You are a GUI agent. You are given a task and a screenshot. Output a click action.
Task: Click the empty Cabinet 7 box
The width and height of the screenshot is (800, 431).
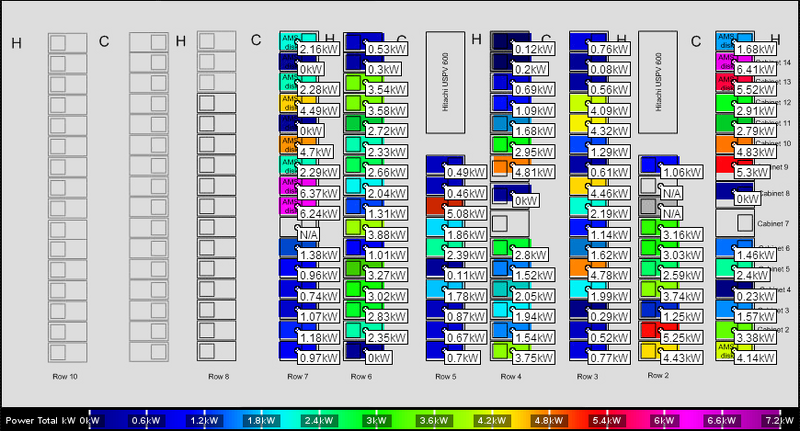tap(735, 223)
